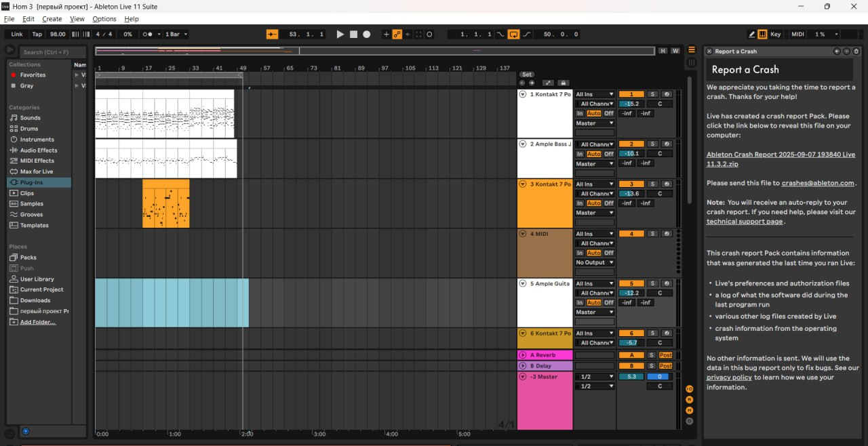
Task: Open track 4 No Output dropdown
Action: pos(595,262)
